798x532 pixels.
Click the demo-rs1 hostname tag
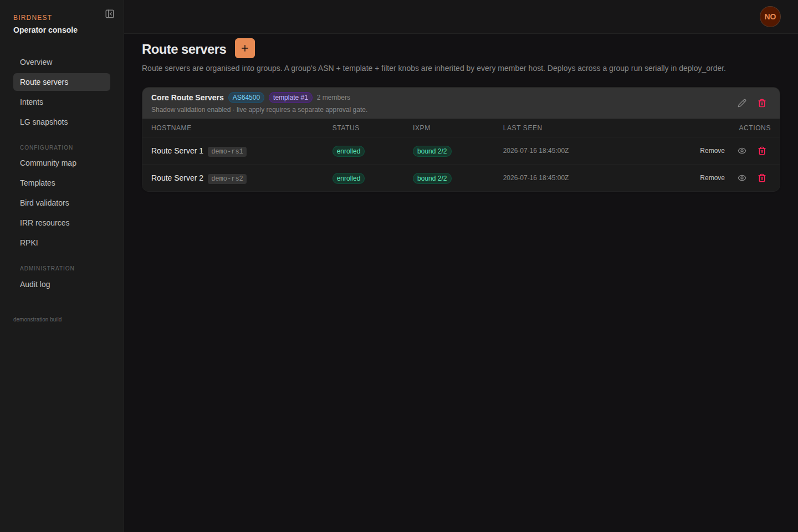pos(227,151)
